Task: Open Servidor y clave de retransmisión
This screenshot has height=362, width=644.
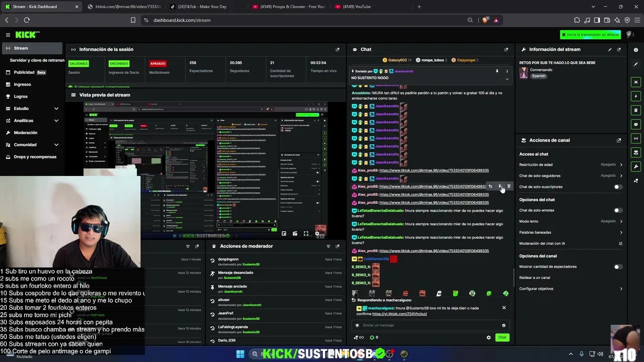Action: pos(37,60)
